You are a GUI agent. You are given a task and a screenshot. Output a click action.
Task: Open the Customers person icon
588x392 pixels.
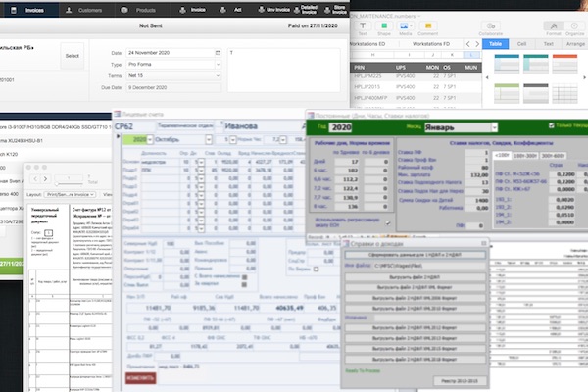[x=69, y=10]
